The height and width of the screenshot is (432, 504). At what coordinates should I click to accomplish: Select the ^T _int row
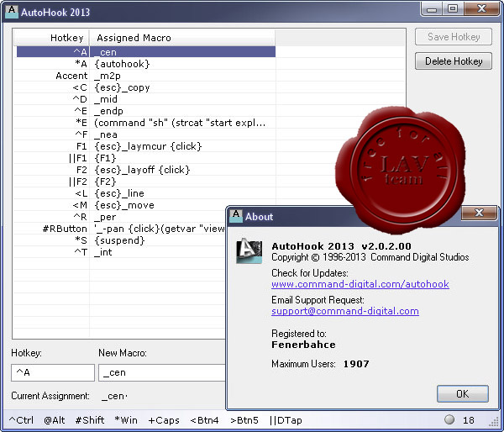pyautogui.click(x=121, y=252)
